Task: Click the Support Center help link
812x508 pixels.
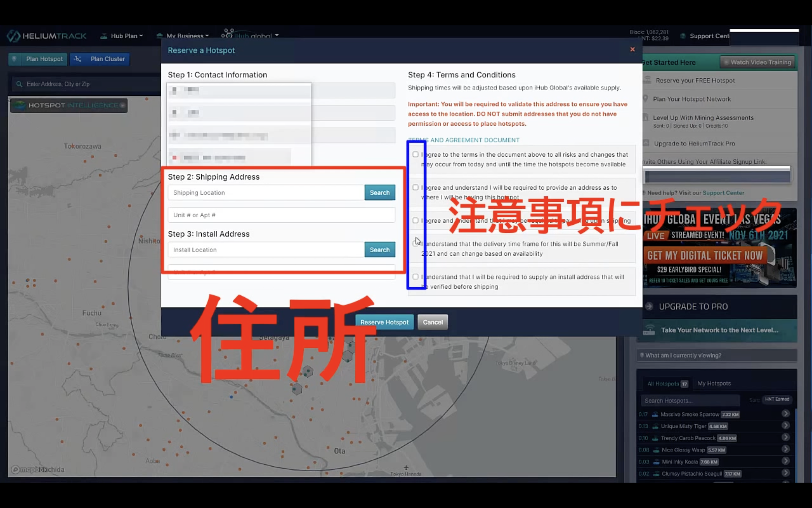Action: tap(723, 193)
